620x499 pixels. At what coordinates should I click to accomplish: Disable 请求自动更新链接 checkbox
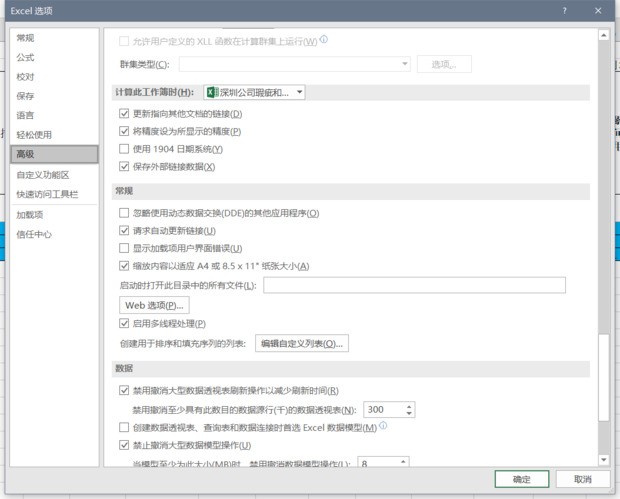(124, 231)
